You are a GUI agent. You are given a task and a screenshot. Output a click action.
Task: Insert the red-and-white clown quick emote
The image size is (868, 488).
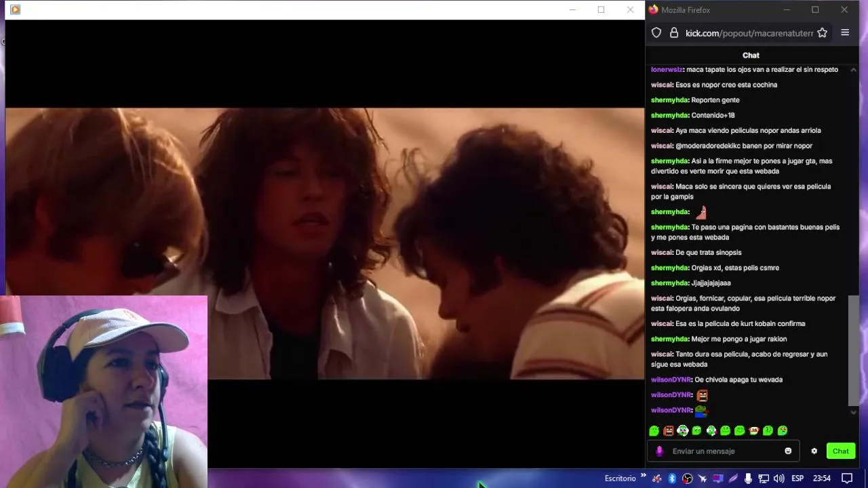coord(754,430)
